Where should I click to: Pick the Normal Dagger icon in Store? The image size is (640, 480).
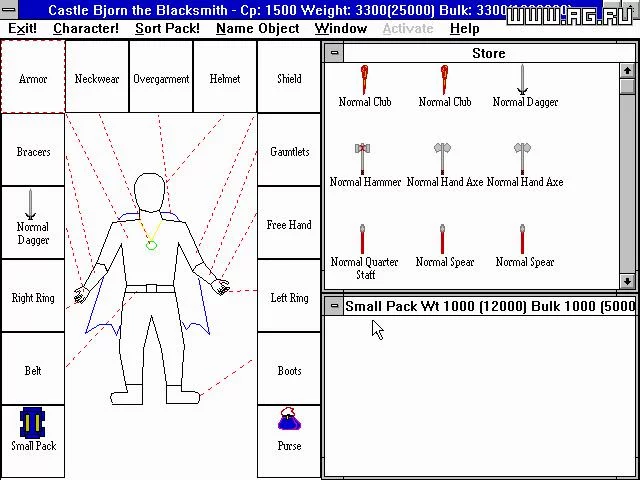[x=522, y=80]
